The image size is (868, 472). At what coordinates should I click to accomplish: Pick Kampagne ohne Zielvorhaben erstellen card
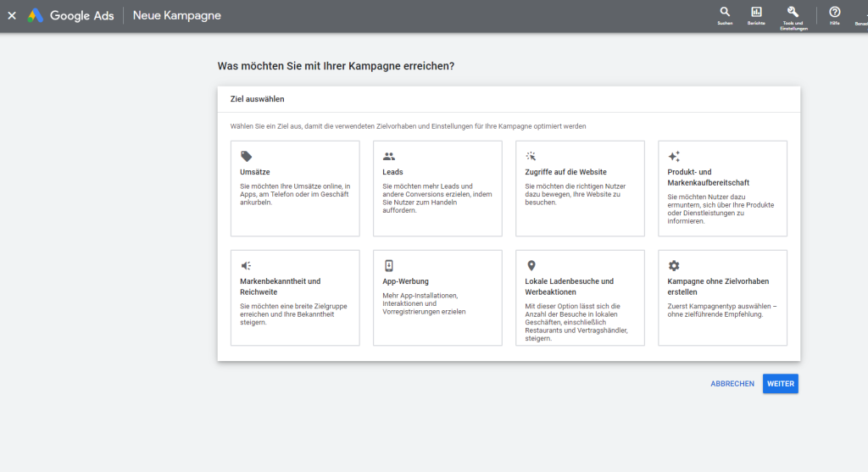pos(722,297)
